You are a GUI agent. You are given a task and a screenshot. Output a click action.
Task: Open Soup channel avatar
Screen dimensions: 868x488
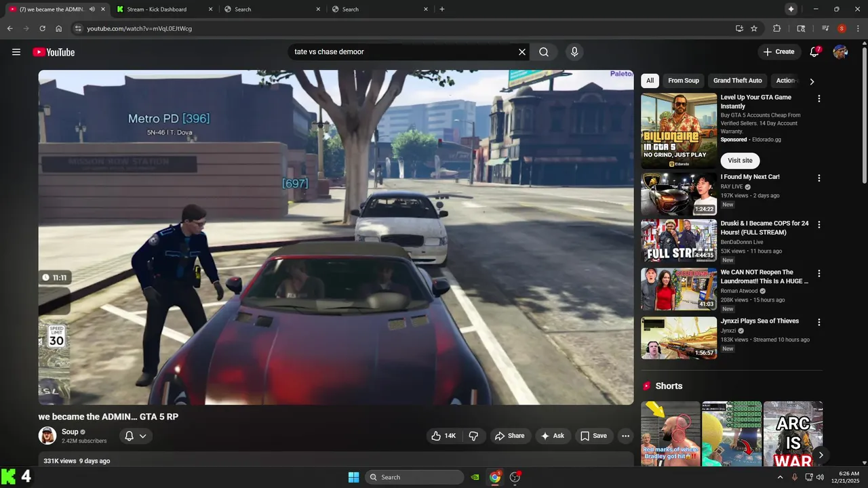click(x=47, y=436)
